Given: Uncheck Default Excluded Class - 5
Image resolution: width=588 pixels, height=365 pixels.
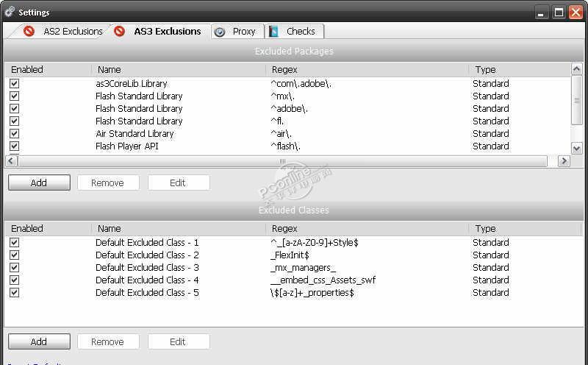Looking at the screenshot, I should 14,293.
